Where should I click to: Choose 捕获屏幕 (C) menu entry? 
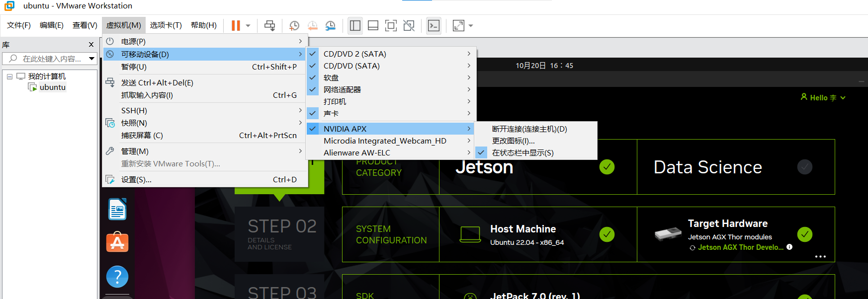[x=205, y=136]
